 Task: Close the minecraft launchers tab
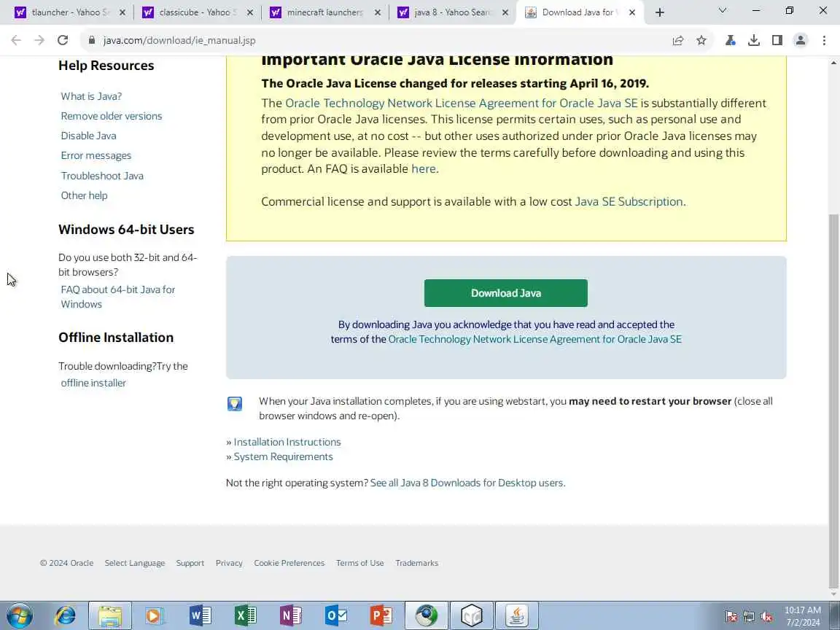click(x=378, y=12)
